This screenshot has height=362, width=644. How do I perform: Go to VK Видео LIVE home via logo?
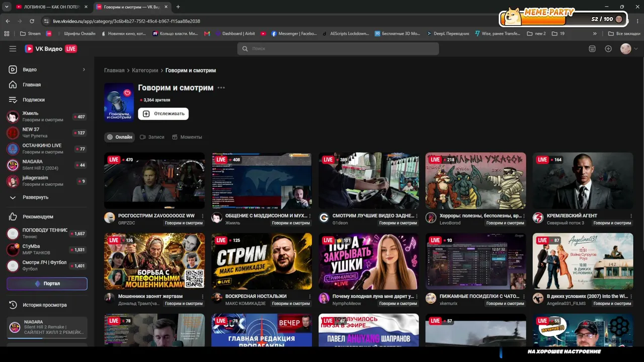51,49
